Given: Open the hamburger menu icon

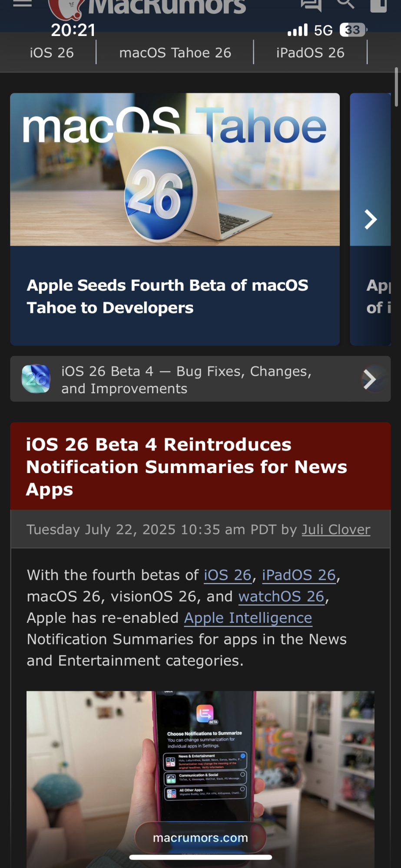Looking at the screenshot, I should pyautogui.click(x=23, y=3).
